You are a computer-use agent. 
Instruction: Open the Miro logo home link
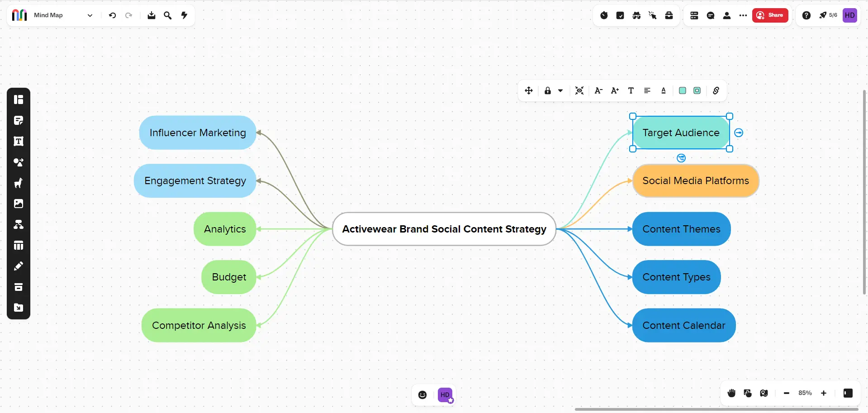point(19,15)
